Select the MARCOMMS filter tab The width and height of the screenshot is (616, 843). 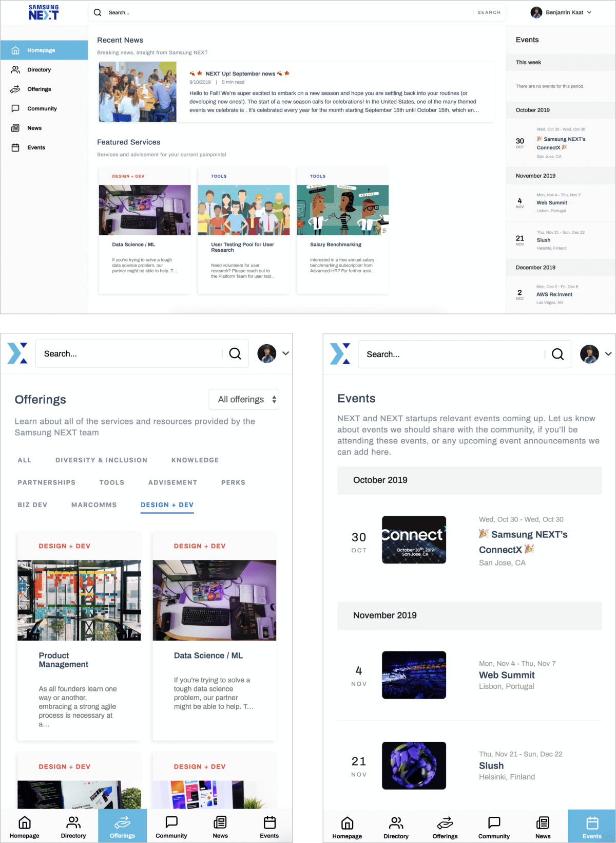(x=94, y=505)
